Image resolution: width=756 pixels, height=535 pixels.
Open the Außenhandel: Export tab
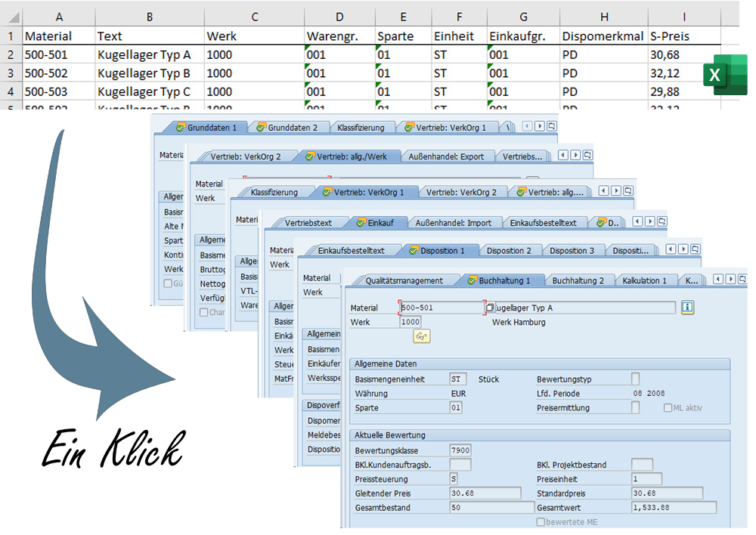(x=446, y=156)
